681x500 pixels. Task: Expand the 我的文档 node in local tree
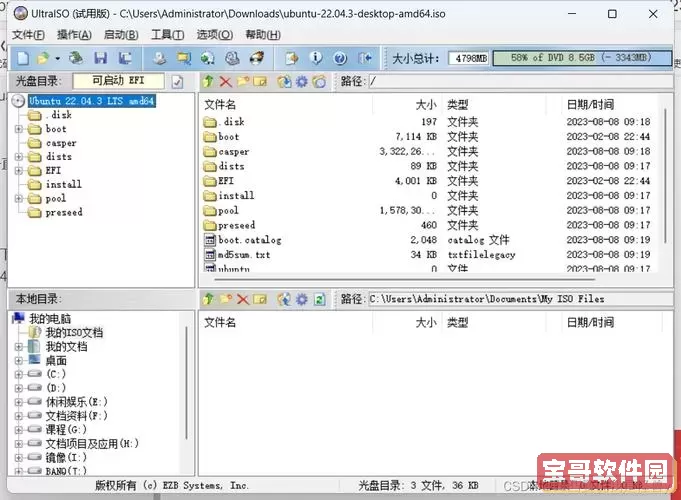pos(19,347)
